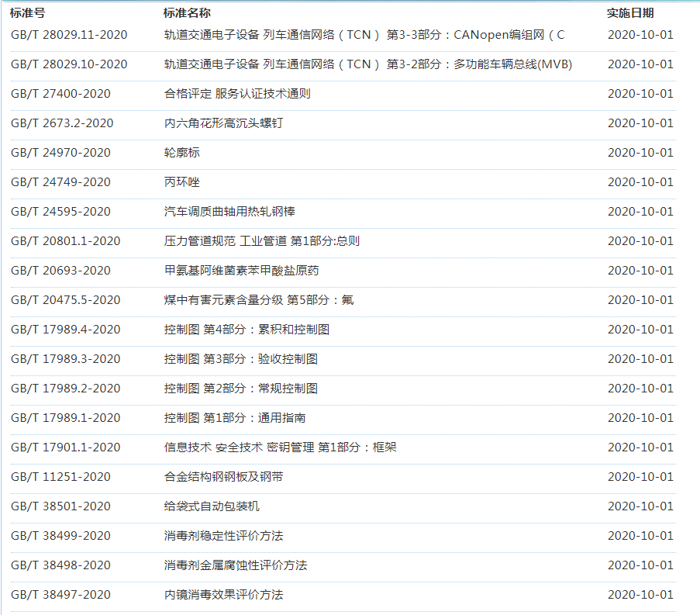Screen dimensions: 700x615
Task: Click the 实施日期 column header
Action: [629, 13]
